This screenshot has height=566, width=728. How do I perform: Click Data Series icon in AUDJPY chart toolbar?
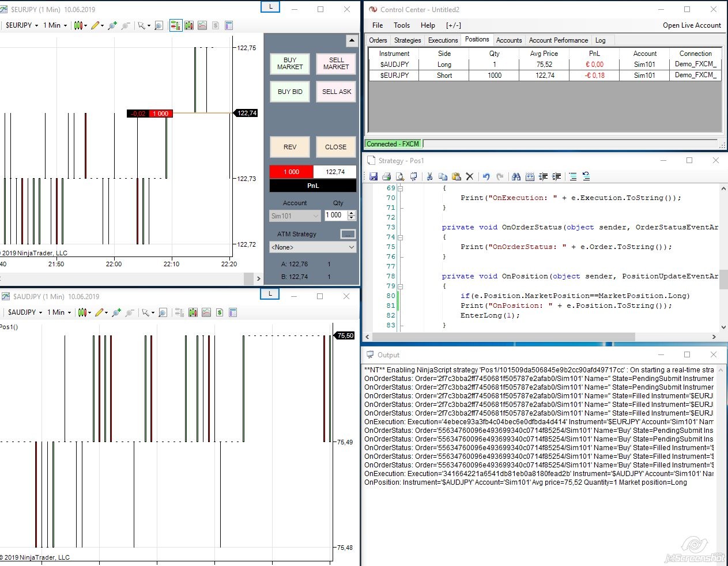tap(193, 312)
